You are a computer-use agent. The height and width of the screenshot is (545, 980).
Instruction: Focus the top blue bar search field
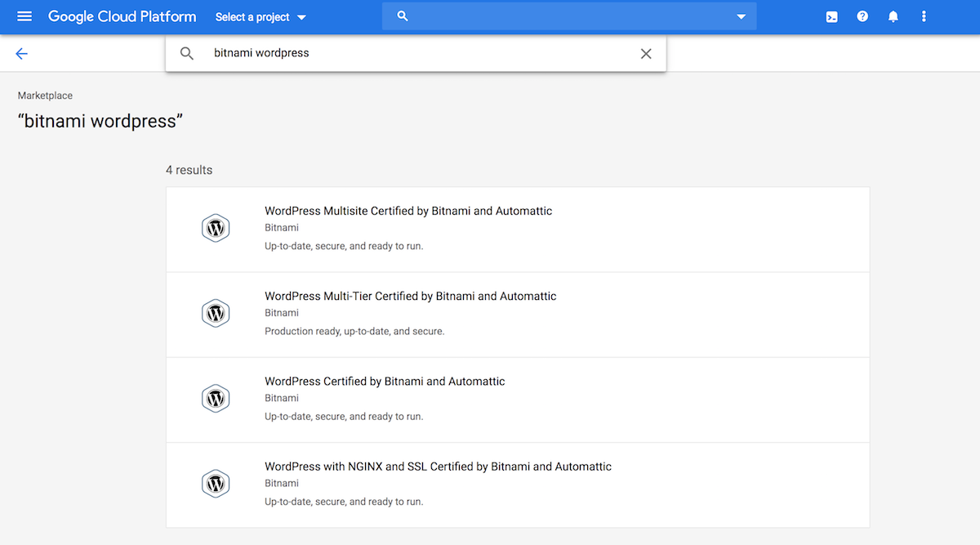pos(569,16)
